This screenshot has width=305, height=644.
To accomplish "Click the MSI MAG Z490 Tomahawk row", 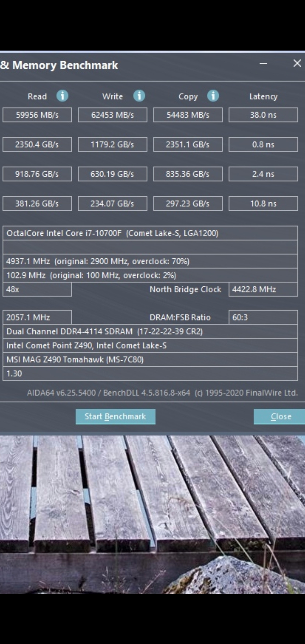I will [x=150, y=360].
